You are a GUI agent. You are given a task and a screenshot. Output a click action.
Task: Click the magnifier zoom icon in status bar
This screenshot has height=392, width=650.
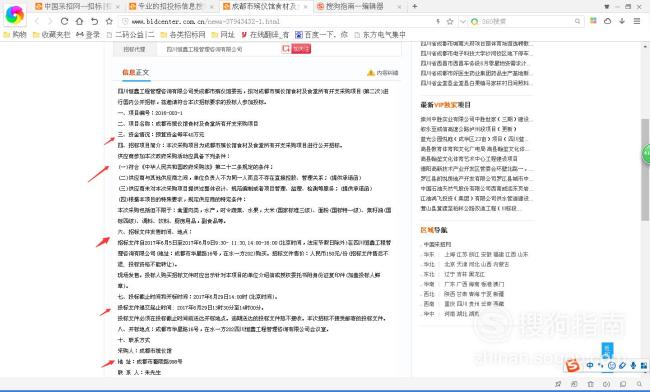tap(639, 384)
